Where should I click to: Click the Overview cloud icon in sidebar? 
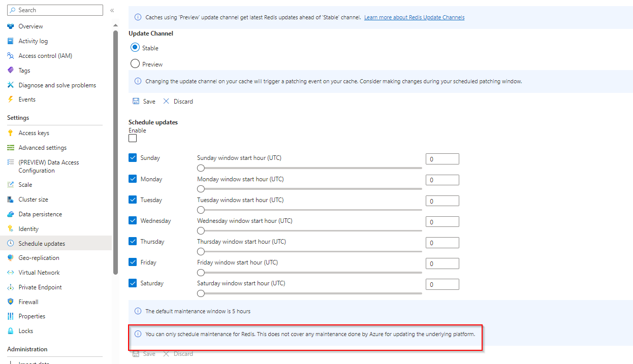10,26
